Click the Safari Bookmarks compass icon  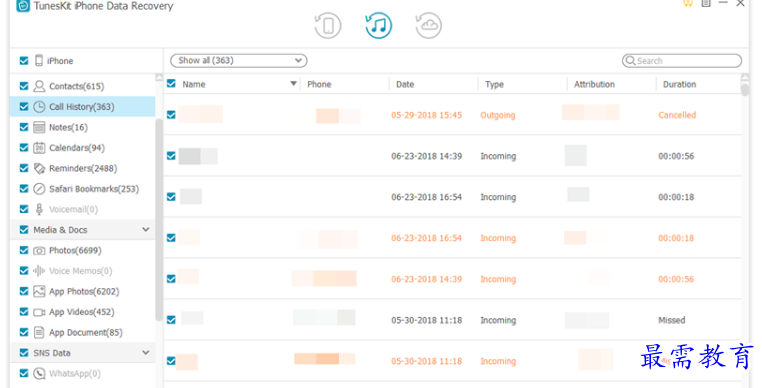click(39, 189)
